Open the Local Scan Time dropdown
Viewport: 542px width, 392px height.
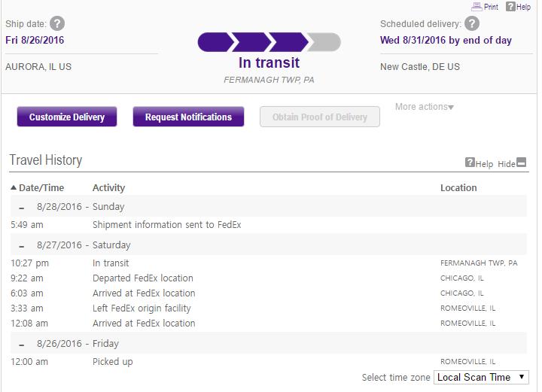click(481, 377)
